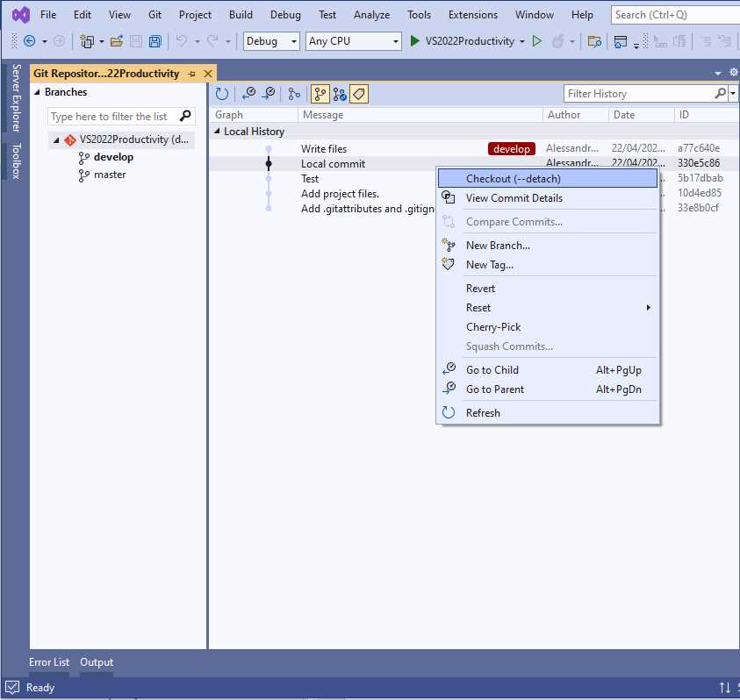740x700 pixels.
Task: Click the status bar ready checkbox icon
Action: pos(12,687)
